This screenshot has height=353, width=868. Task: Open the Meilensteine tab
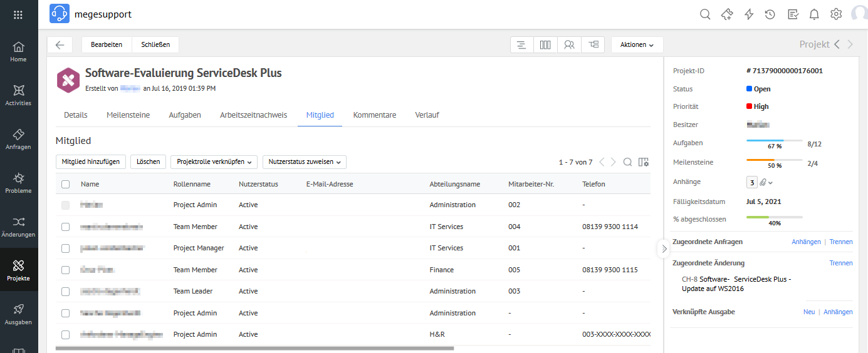128,115
